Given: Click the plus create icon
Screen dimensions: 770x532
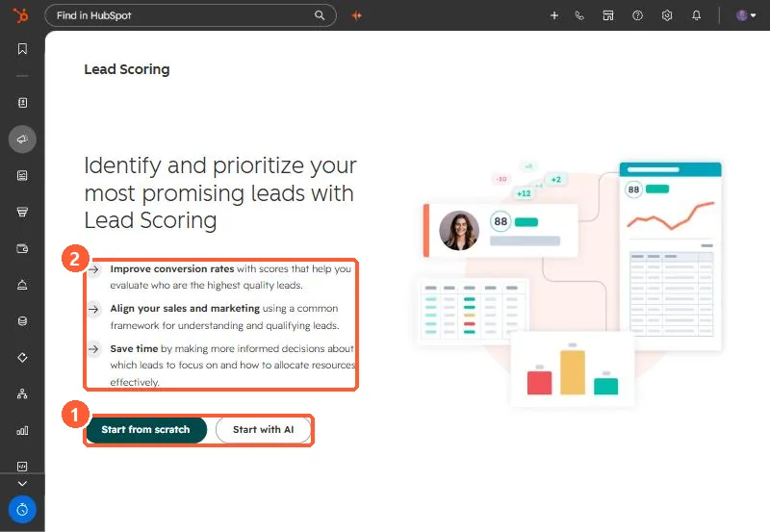Looking at the screenshot, I should click(x=554, y=15).
